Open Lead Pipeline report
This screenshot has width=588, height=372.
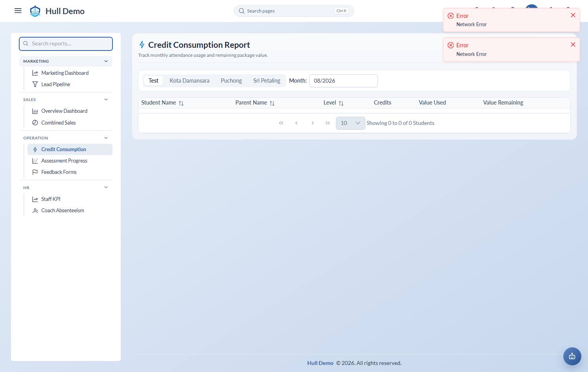pyautogui.click(x=70, y=84)
